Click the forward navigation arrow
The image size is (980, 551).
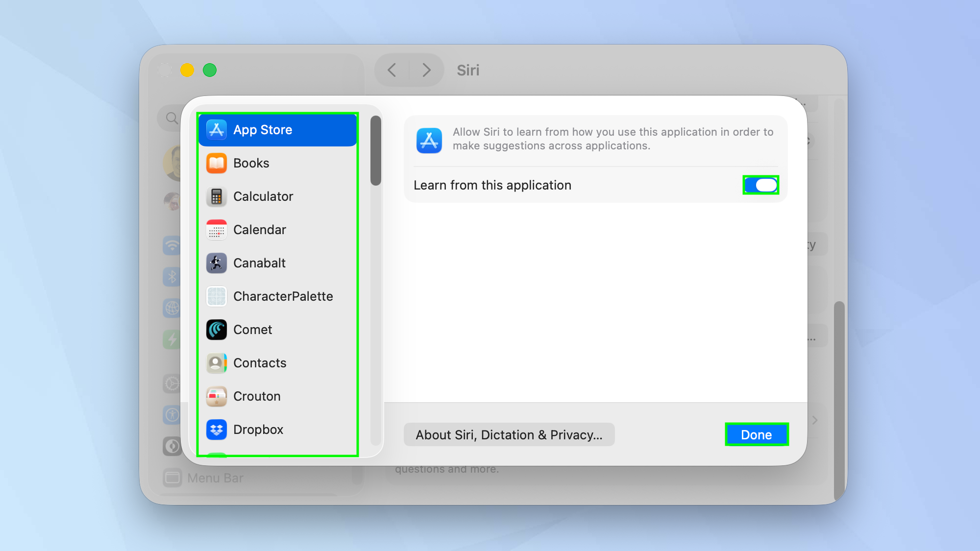(426, 70)
